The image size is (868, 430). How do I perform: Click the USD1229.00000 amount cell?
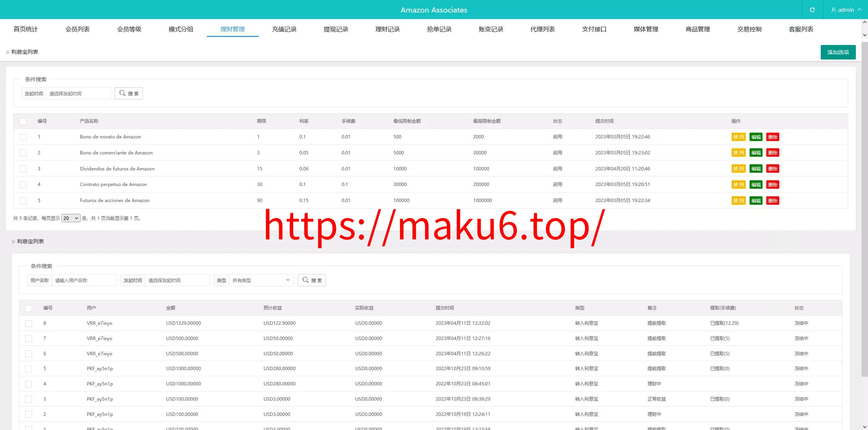(x=184, y=323)
